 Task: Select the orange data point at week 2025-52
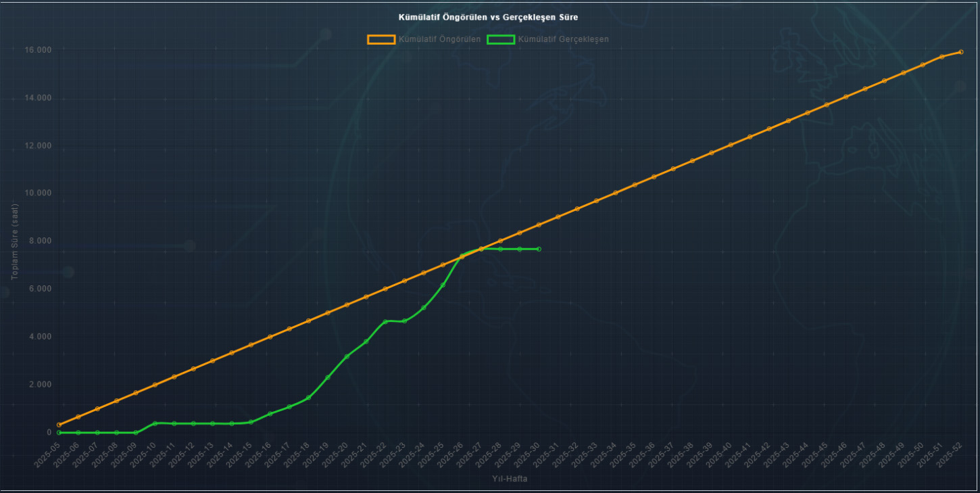point(960,52)
